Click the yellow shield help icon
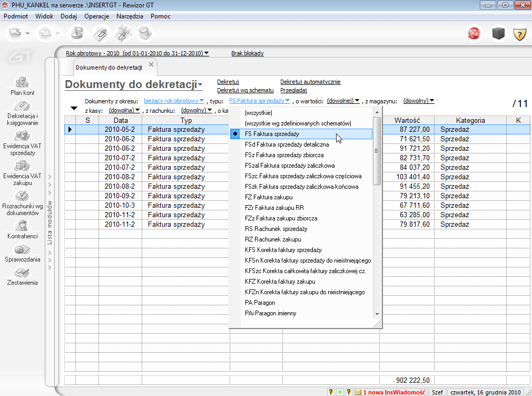 520,34
